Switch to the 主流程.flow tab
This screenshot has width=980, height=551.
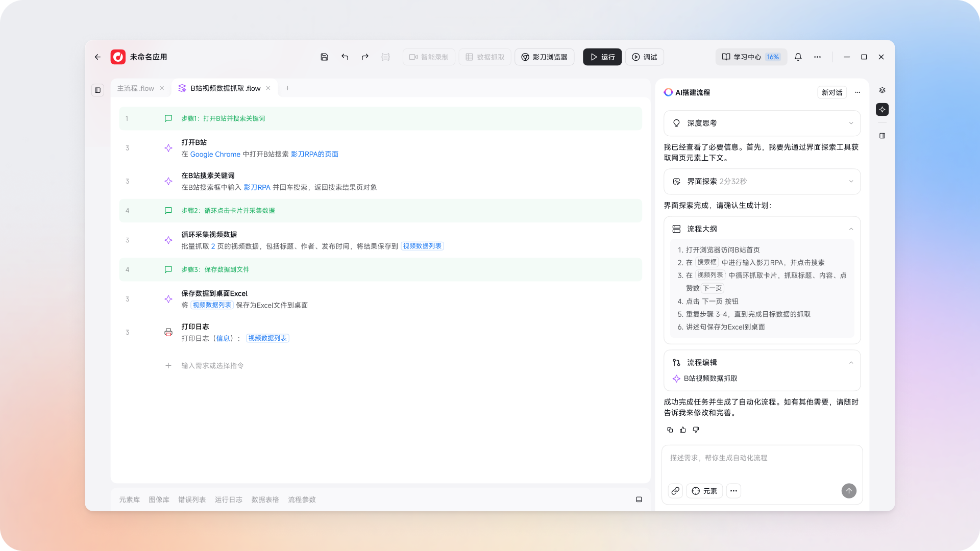[x=135, y=88]
